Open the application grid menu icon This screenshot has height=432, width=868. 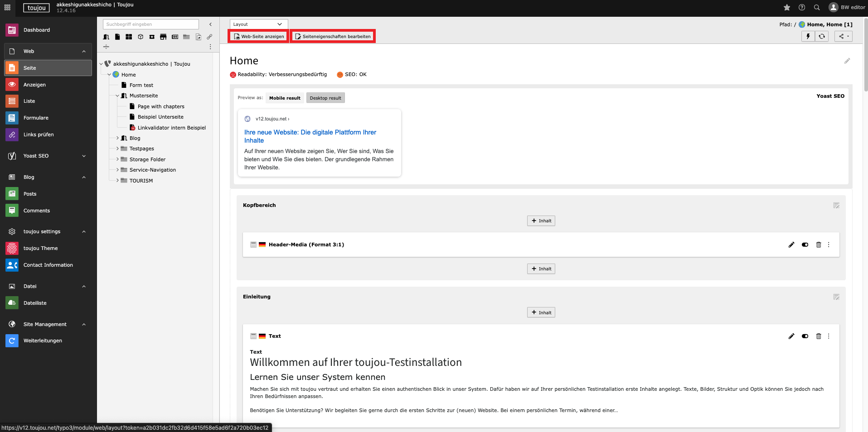(7, 7)
